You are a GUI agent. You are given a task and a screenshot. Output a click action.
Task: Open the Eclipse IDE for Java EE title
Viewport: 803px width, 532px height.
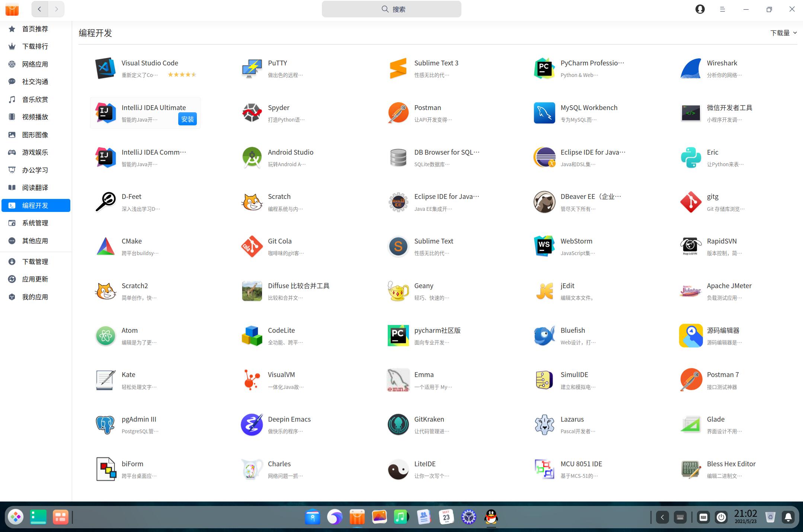pos(447,196)
